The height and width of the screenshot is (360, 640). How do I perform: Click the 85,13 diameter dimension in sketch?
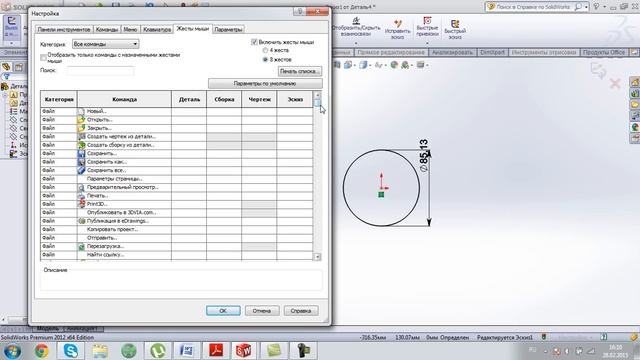[423, 156]
